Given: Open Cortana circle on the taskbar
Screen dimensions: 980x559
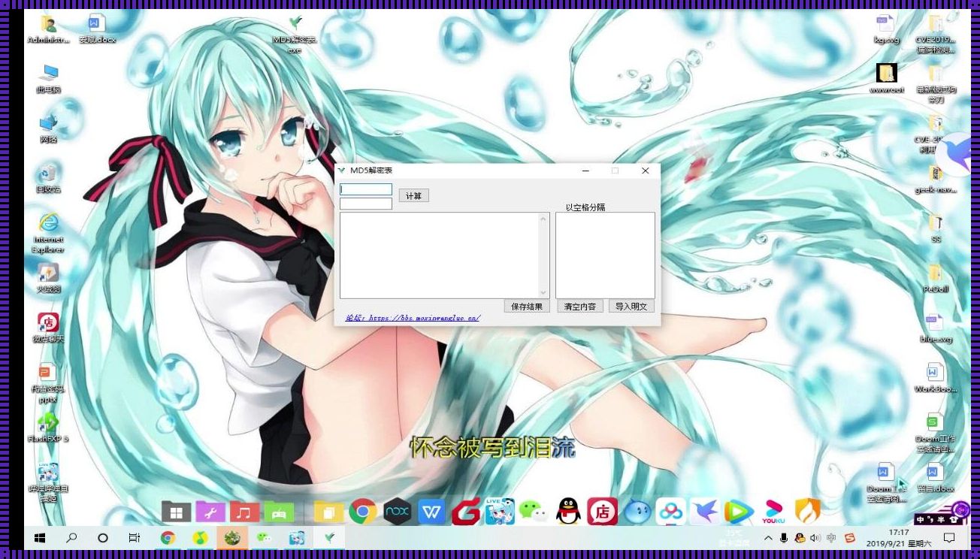Looking at the screenshot, I should pos(103,538).
